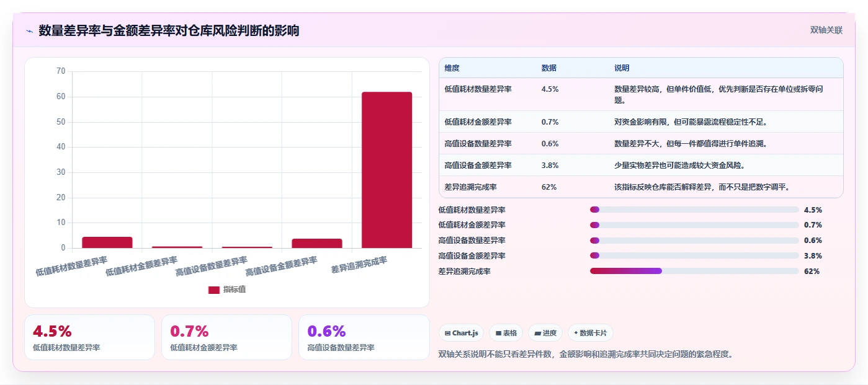This screenshot has height=385, width=868.
Task: Open the 4.5% 低值耗材数量差异率 data card
Action: coord(89,337)
